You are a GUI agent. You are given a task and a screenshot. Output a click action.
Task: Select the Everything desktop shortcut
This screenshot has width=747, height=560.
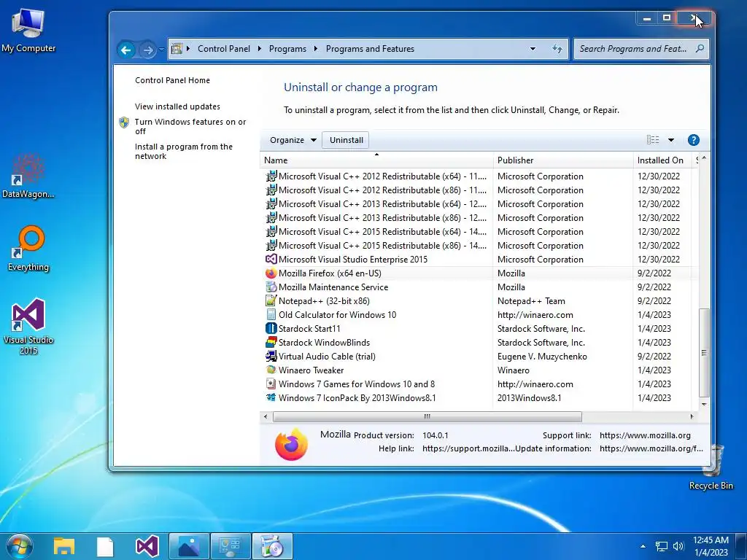(28, 248)
